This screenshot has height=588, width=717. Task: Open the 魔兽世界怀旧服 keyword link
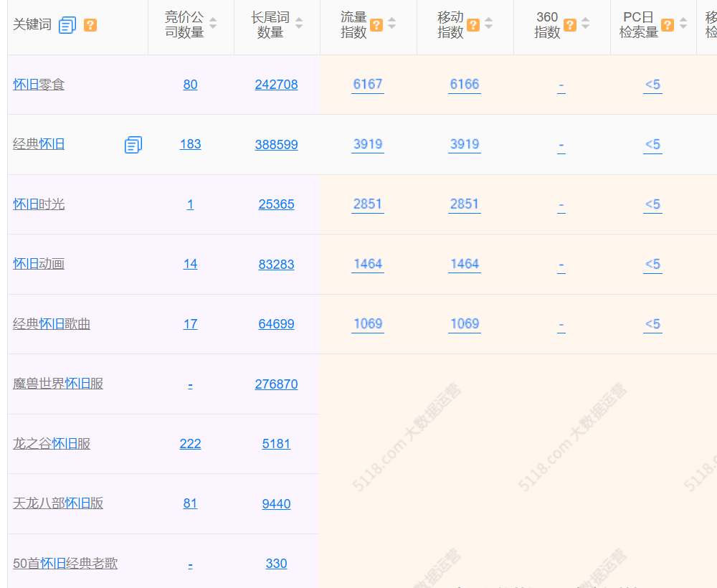(58, 384)
